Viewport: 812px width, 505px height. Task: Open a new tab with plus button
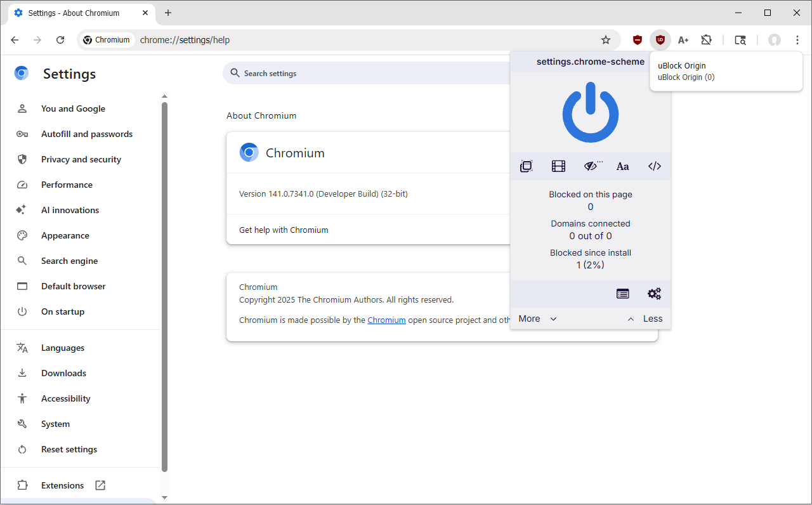pos(168,13)
